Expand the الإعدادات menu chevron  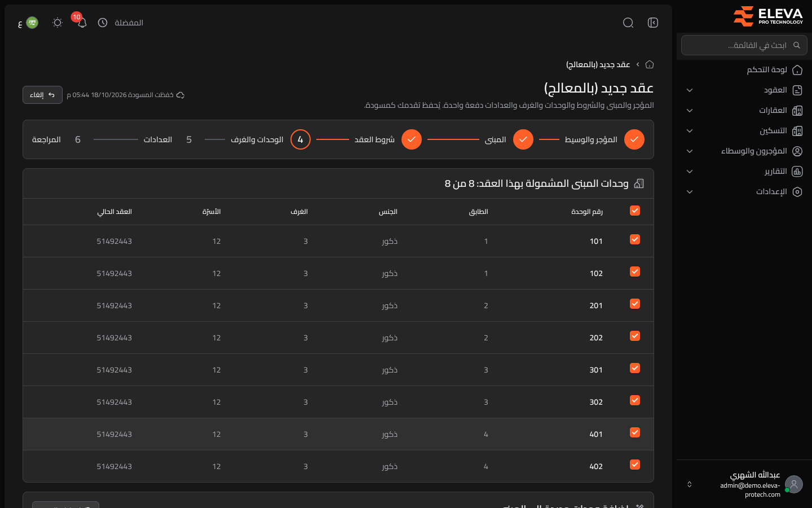[690, 192]
